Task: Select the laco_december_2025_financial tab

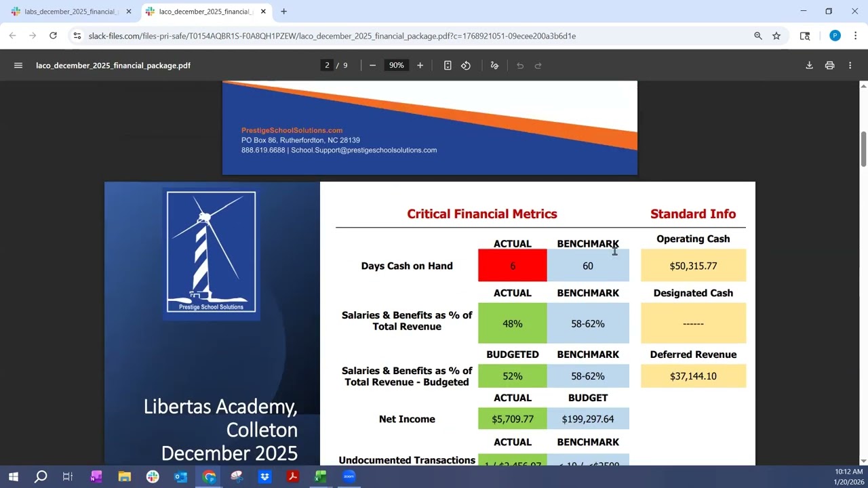Action: coord(205,12)
